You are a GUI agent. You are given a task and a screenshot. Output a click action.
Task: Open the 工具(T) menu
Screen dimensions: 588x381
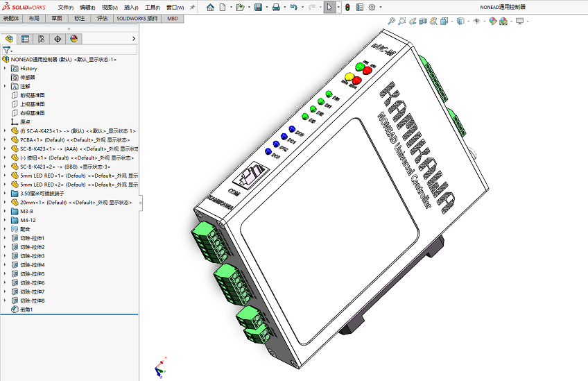[x=153, y=8]
